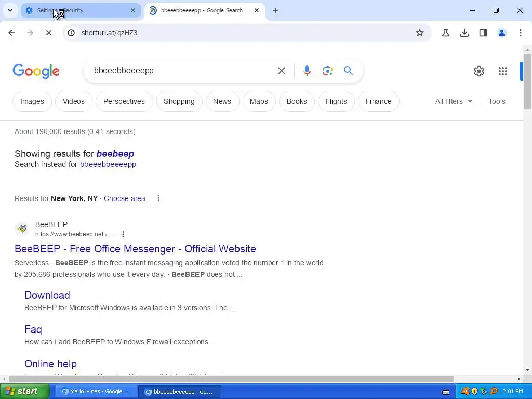
Task: Filter results by Finance
Action: (x=379, y=101)
